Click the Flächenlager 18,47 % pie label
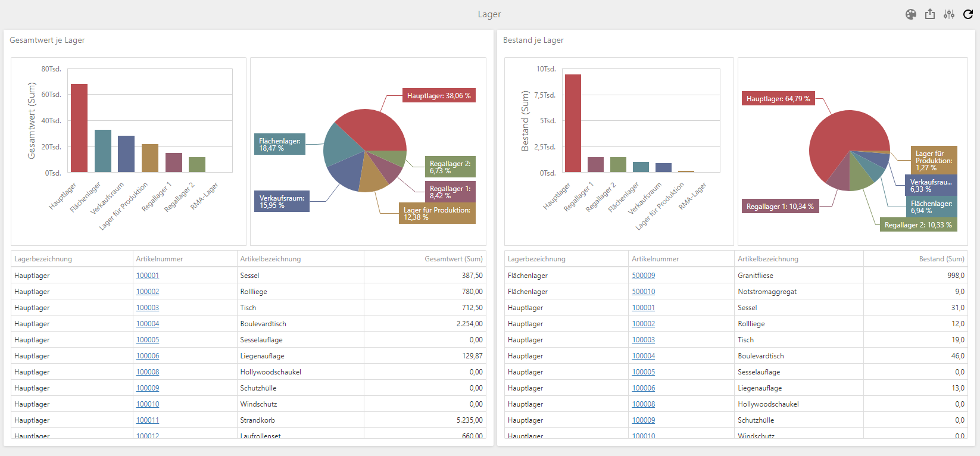980x456 pixels. click(279, 145)
